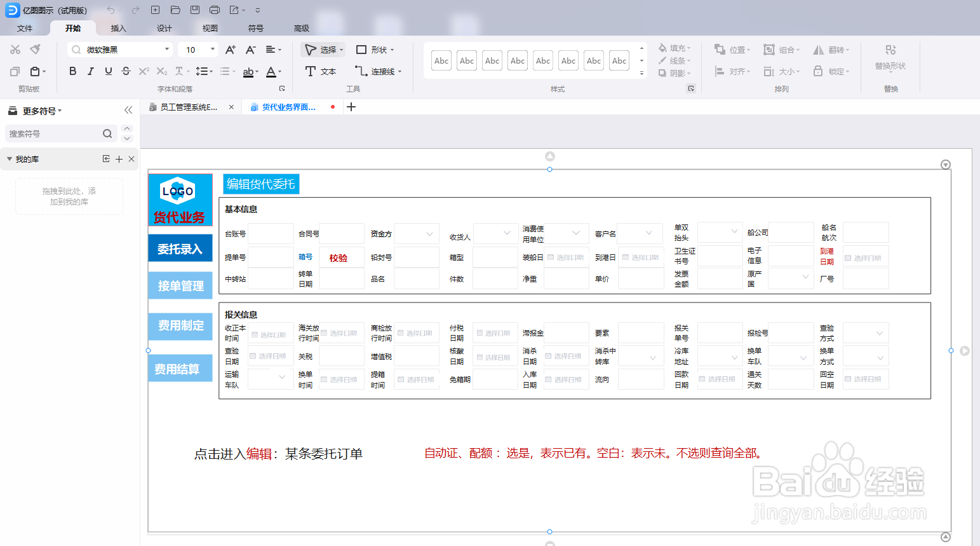The width and height of the screenshot is (980, 546).
Task: Open the 位置 position menu
Action: point(732,50)
